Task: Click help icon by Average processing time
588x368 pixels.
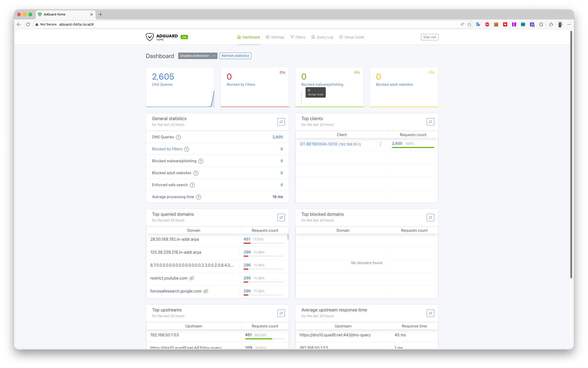Action: click(198, 197)
